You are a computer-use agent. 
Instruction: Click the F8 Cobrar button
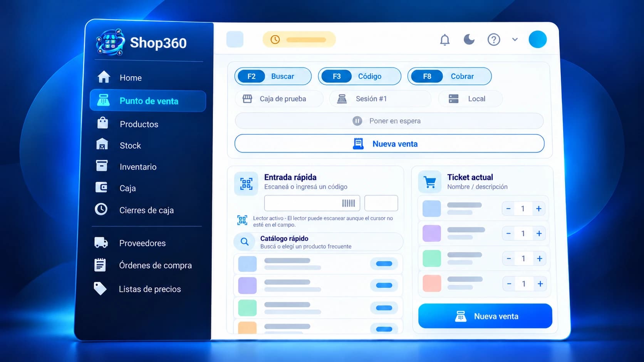pos(449,76)
